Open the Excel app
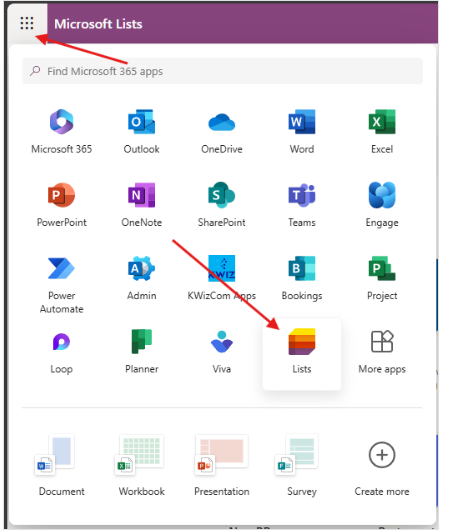 382,132
